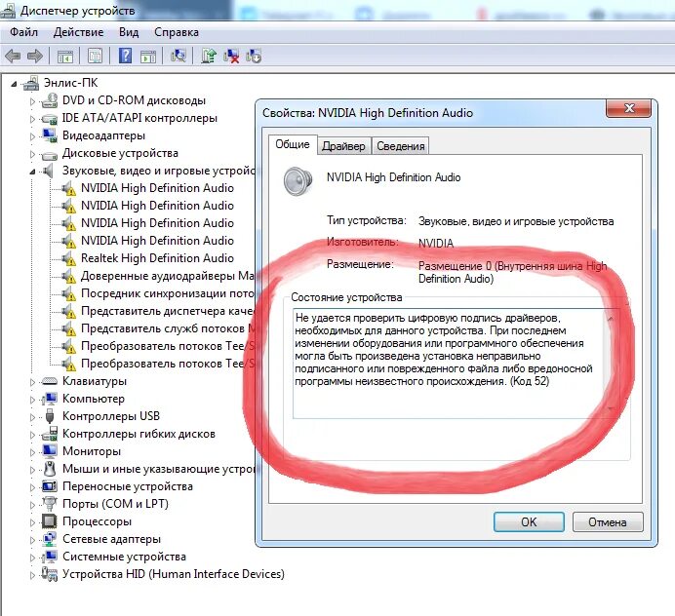
Task: Click the Forward arrow toolbar icon
Action: tap(35, 56)
